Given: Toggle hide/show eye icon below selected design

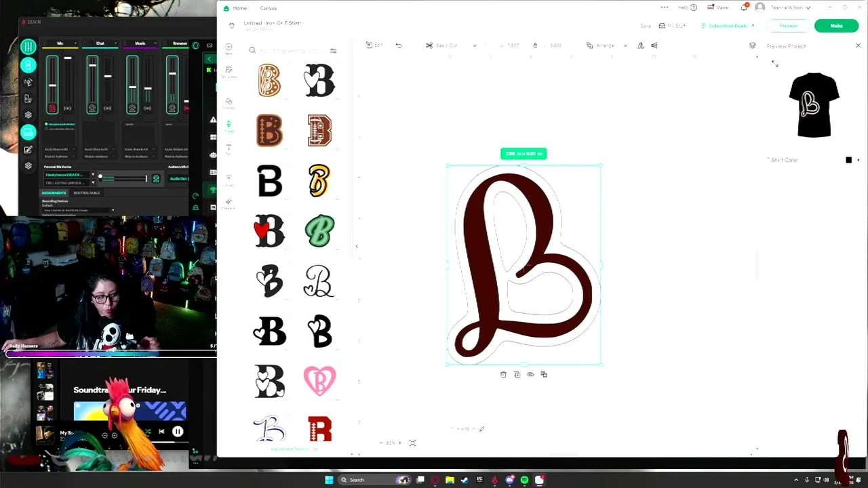Looking at the screenshot, I should pyautogui.click(x=530, y=374).
